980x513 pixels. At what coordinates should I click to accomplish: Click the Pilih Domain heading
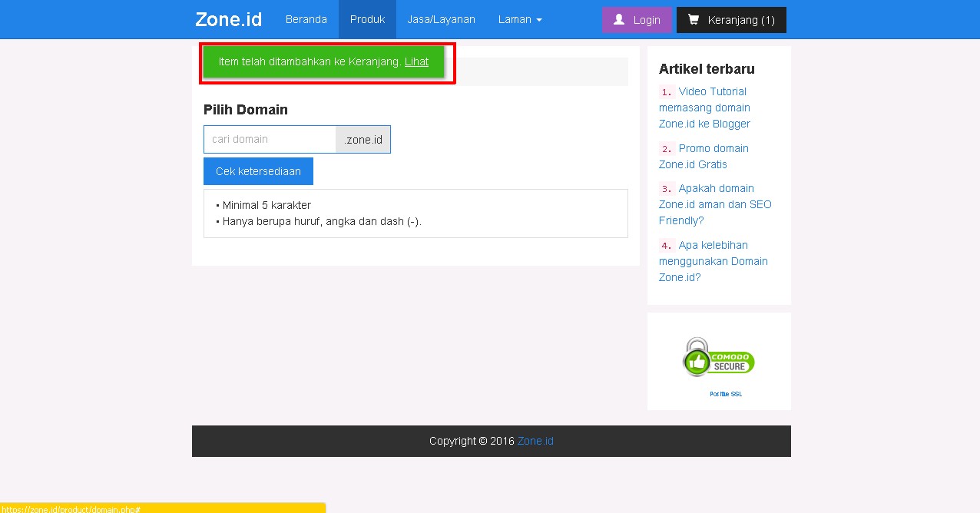pyautogui.click(x=246, y=110)
